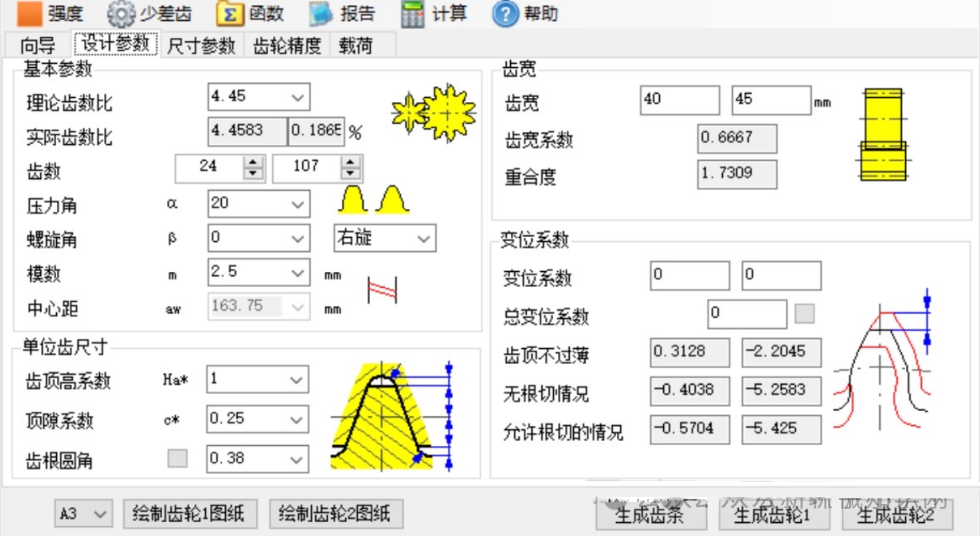980x536 pixels.
Task: Click the 绘制齿轮2图纸 button
Action: point(335,514)
